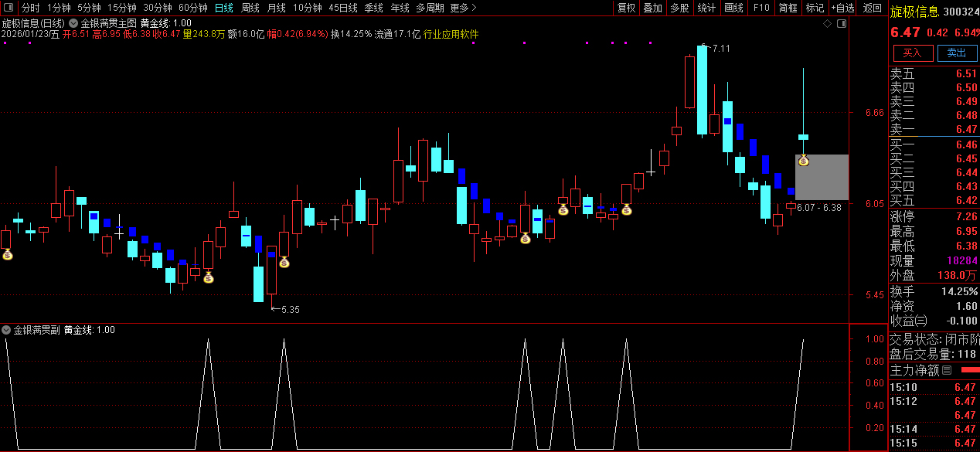Image resolution: width=980 pixels, height=452 pixels.
Task: Switch to 1分钟 period
Action: (59, 8)
